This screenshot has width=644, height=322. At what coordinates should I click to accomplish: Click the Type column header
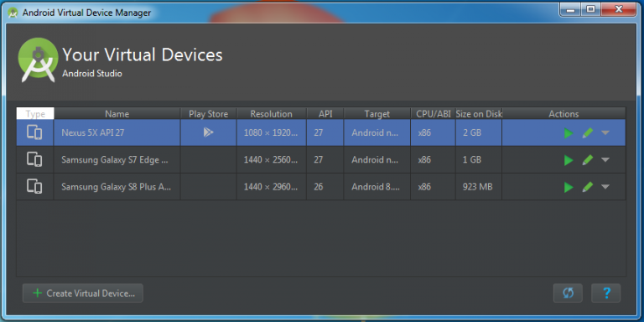pos(35,114)
